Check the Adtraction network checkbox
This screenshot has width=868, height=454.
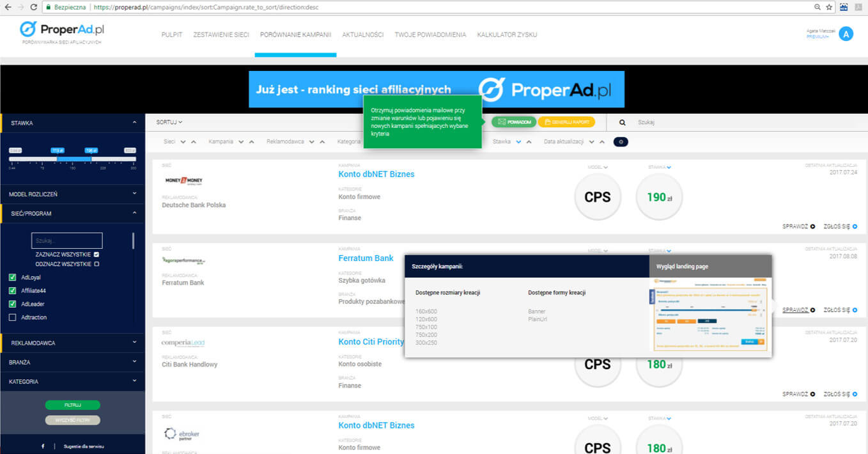[12, 318]
